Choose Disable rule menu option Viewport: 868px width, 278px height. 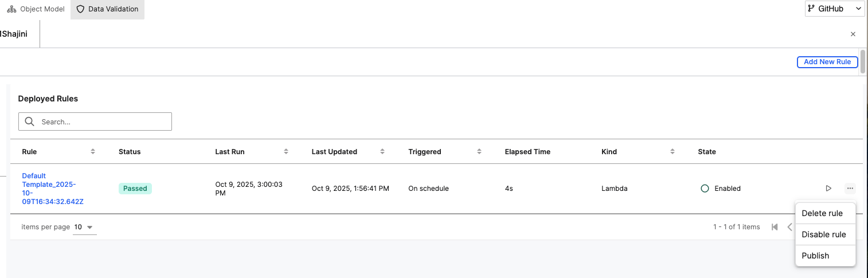pos(823,234)
